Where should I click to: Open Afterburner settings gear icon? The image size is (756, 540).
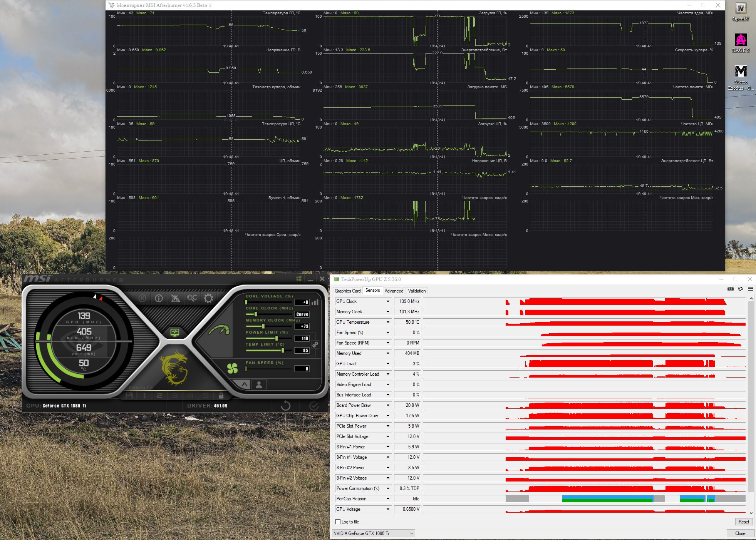pyautogui.click(x=208, y=298)
